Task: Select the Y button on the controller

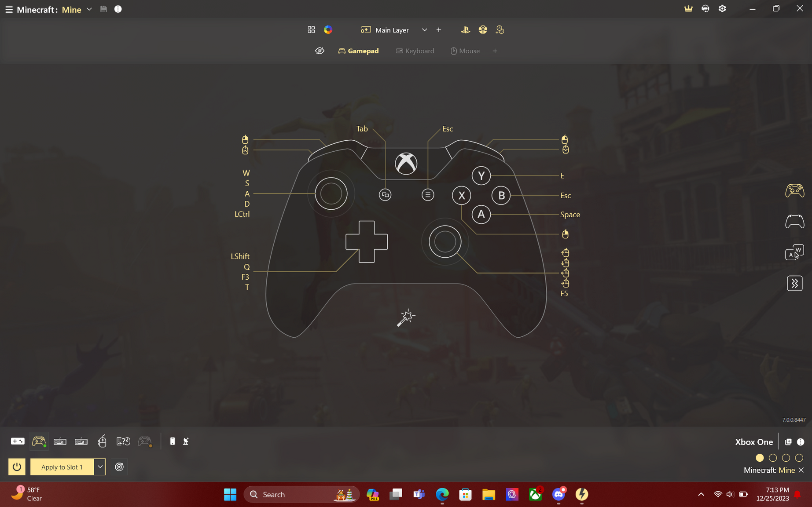Action: pyautogui.click(x=481, y=176)
